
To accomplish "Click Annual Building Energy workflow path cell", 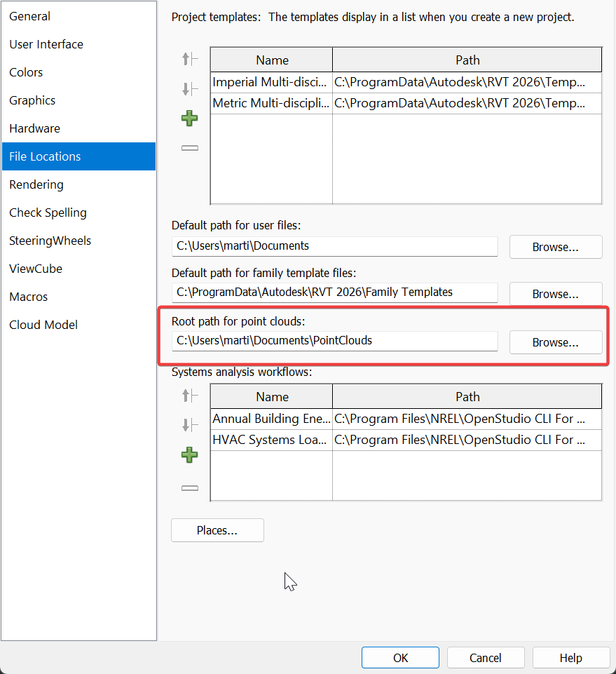I will pyautogui.click(x=467, y=419).
